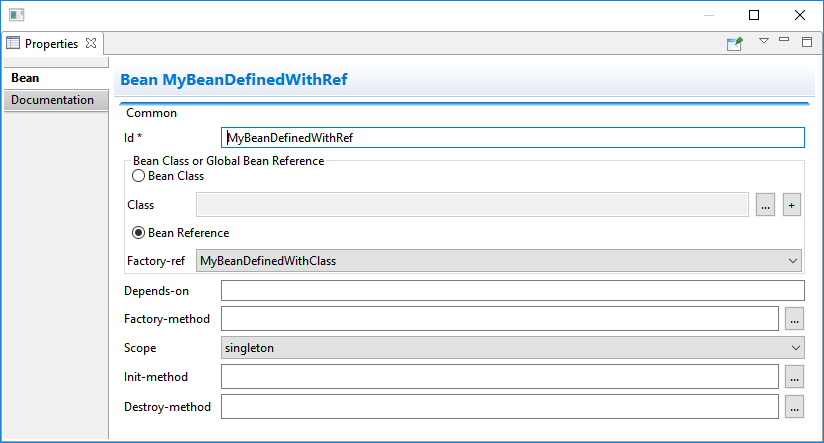Select the Bean Class radio button

click(x=139, y=176)
